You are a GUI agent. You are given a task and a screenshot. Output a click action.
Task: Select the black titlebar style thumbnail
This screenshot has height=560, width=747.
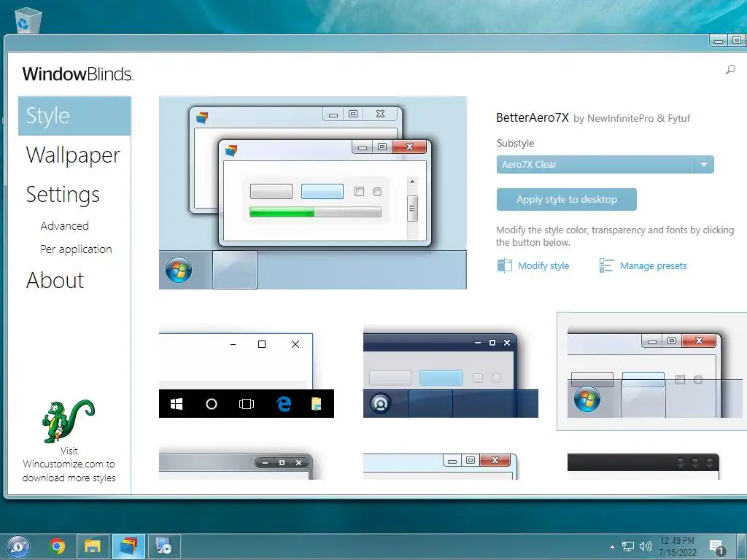pos(643,467)
